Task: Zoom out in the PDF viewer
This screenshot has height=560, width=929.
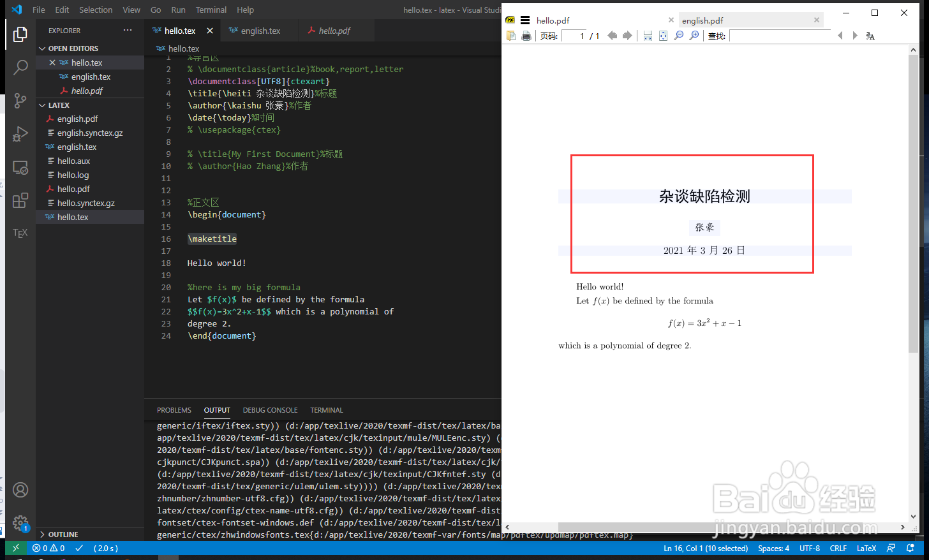Action: (x=678, y=36)
